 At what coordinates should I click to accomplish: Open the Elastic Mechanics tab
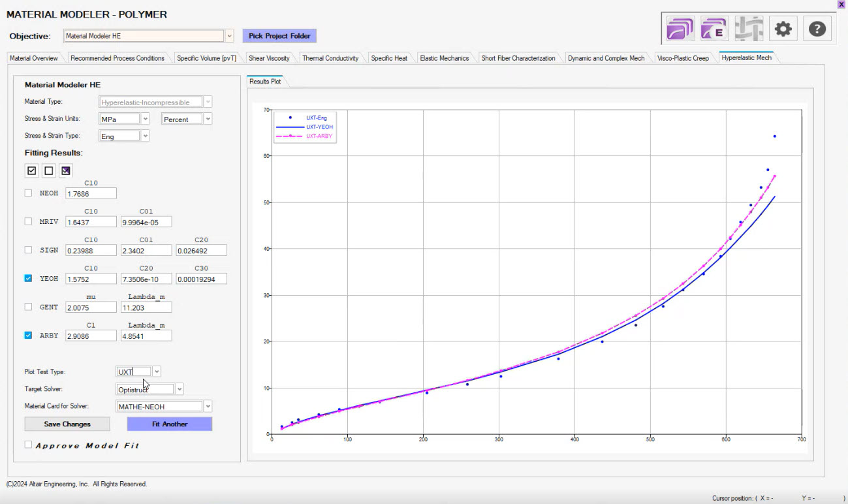click(444, 58)
